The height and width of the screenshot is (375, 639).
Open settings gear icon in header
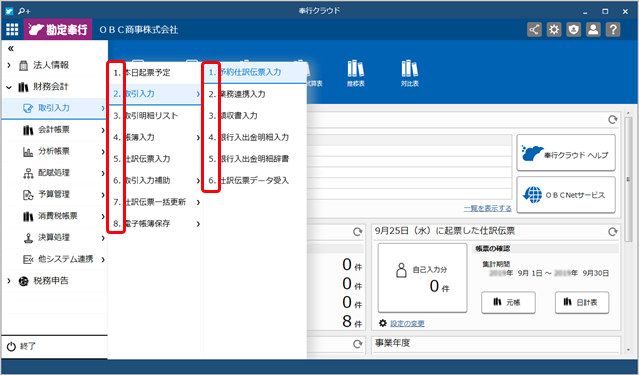[x=554, y=29]
